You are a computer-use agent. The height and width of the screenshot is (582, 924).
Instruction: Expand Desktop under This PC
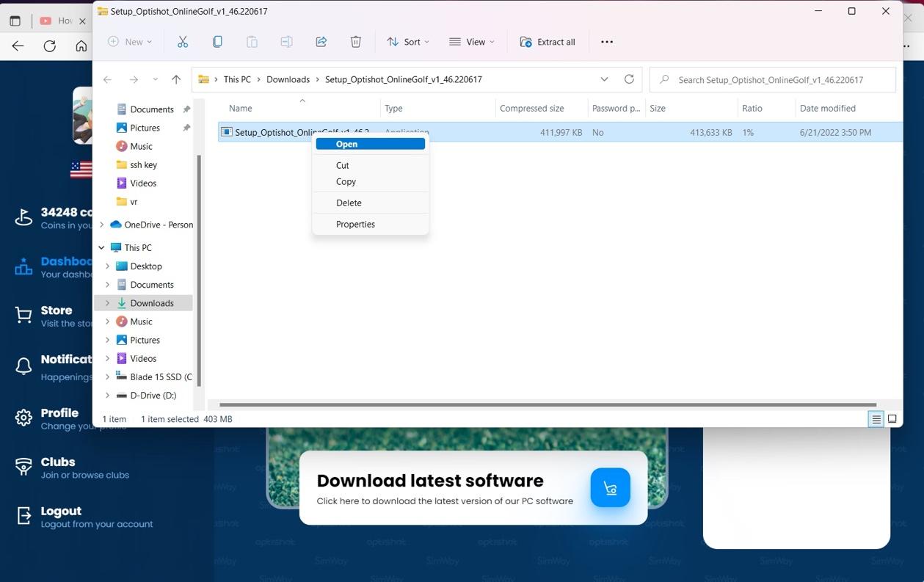pos(108,266)
